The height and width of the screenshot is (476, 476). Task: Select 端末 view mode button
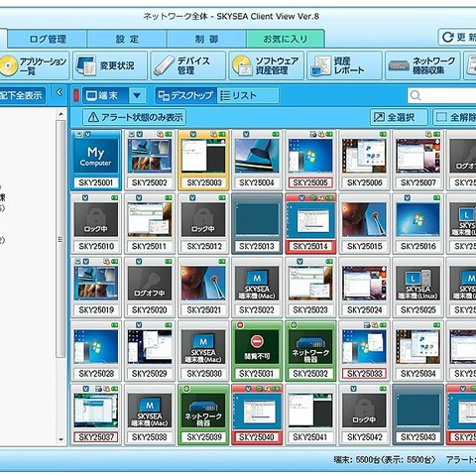105,96
